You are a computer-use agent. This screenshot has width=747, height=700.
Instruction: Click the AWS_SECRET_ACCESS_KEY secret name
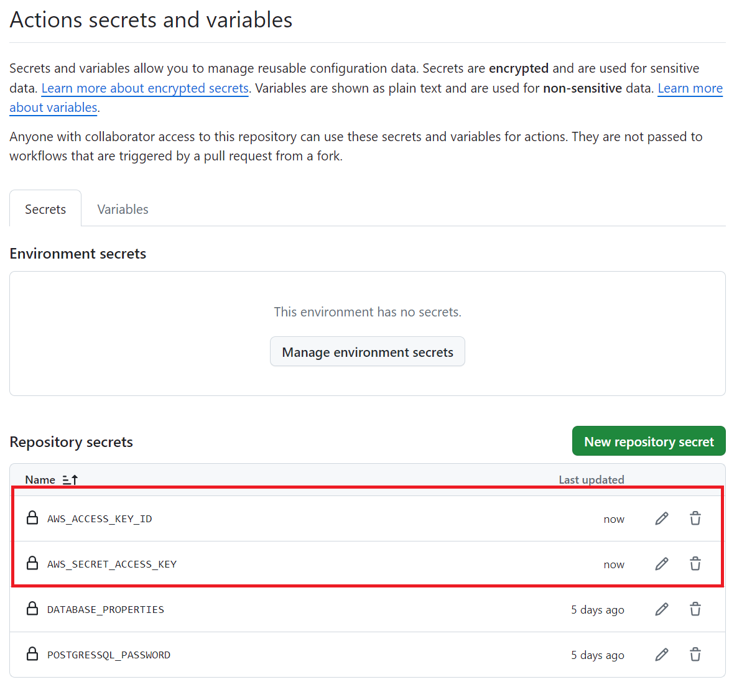click(112, 564)
